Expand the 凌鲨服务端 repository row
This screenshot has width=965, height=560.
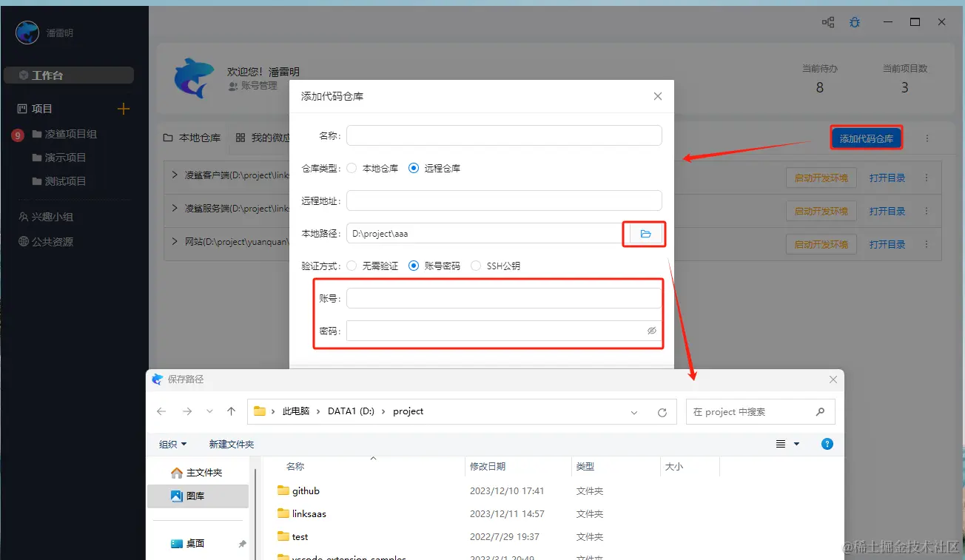pos(175,209)
